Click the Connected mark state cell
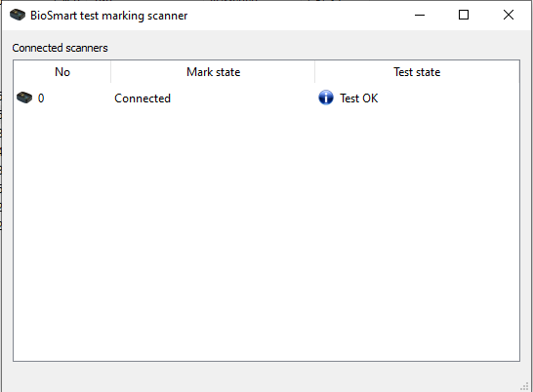 pyautogui.click(x=143, y=98)
